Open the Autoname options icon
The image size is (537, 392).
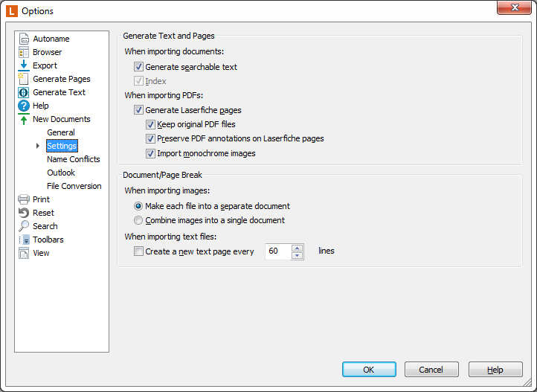(24, 39)
